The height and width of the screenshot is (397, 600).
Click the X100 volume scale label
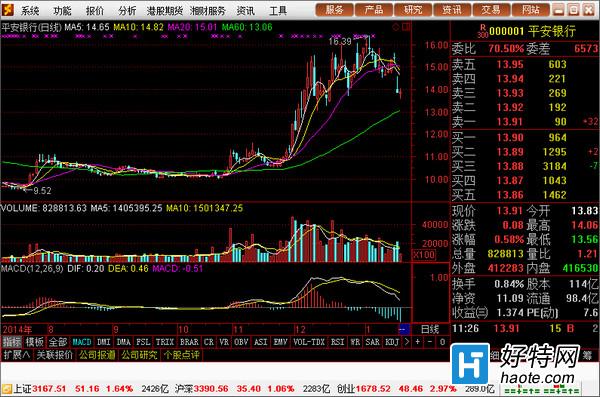424,255
